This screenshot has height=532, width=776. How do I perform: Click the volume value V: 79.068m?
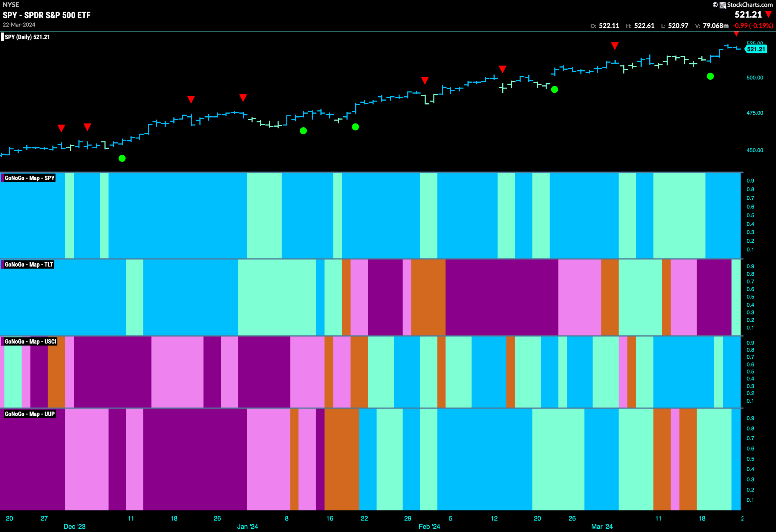coord(712,26)
